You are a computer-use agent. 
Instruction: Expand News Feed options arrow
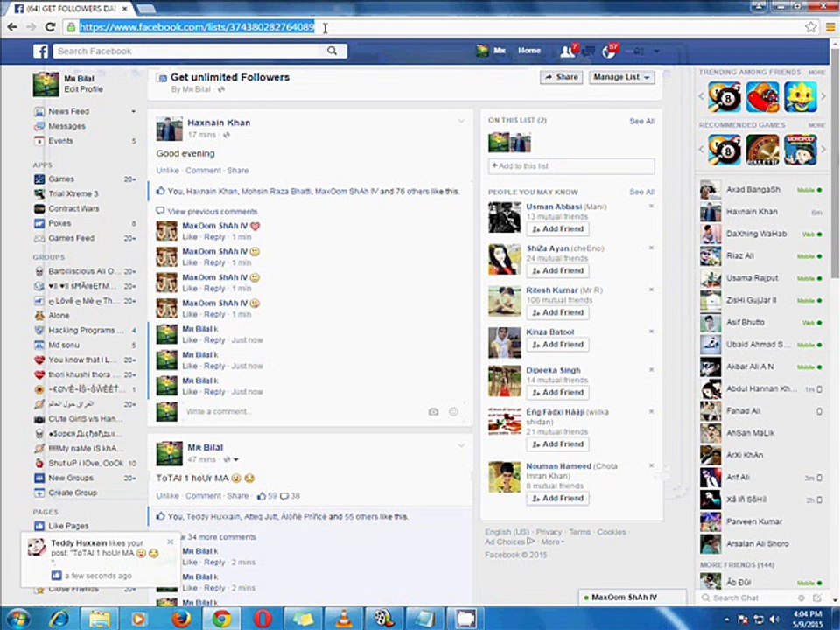(133, 111)
